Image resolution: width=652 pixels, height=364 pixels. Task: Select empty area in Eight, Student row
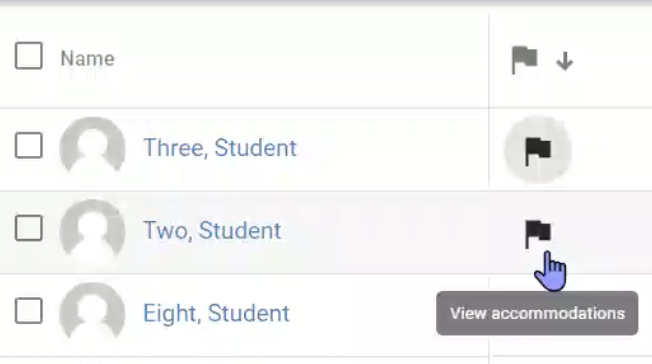[x=362, y=315]
